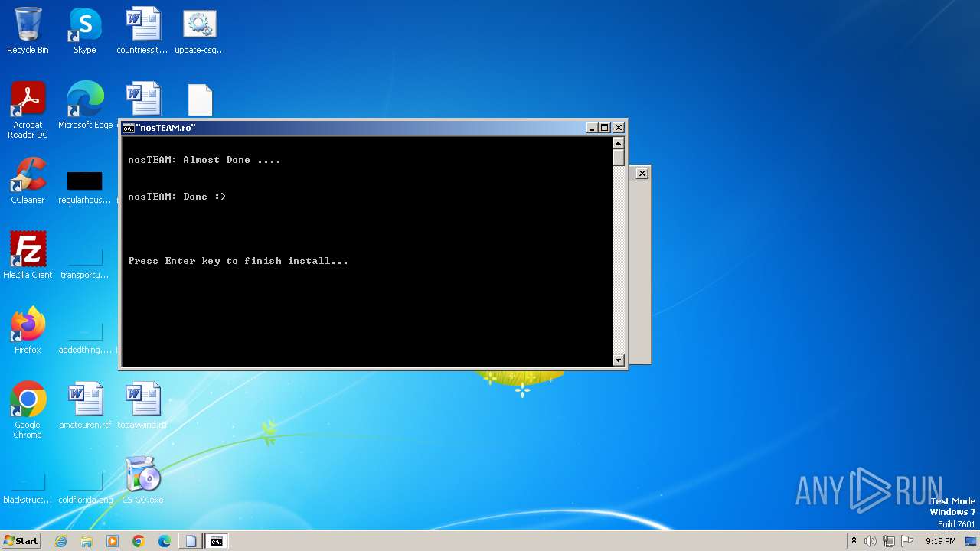
Task: Open the taskbar clock showing 9:19 PM
Action: coord(940,541)
